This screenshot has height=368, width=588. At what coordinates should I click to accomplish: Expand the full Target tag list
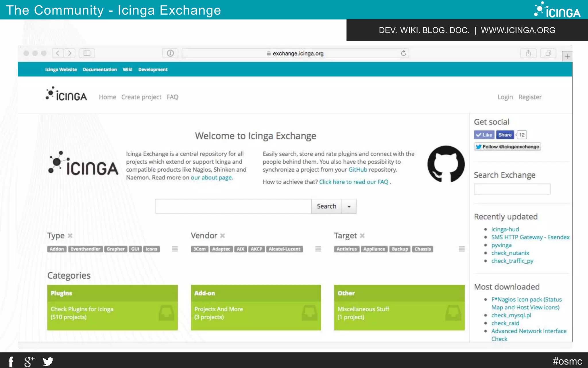(462, 249)
